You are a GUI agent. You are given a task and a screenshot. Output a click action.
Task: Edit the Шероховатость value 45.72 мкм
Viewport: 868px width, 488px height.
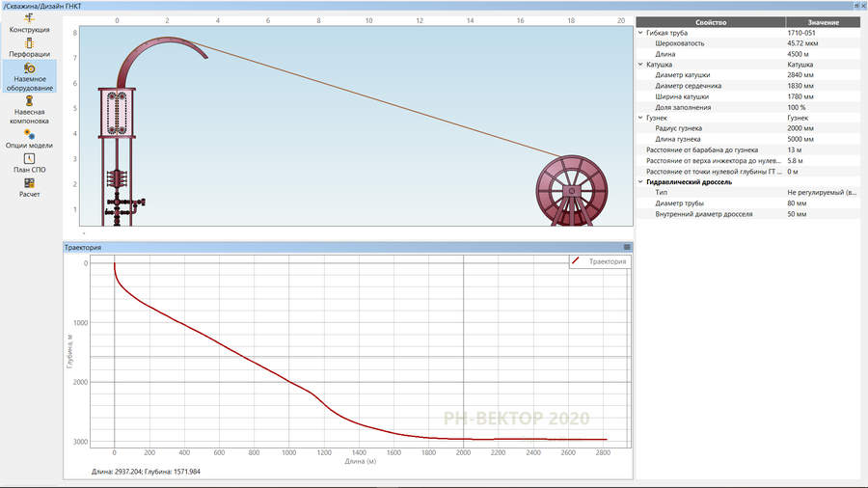coord(820,43)
